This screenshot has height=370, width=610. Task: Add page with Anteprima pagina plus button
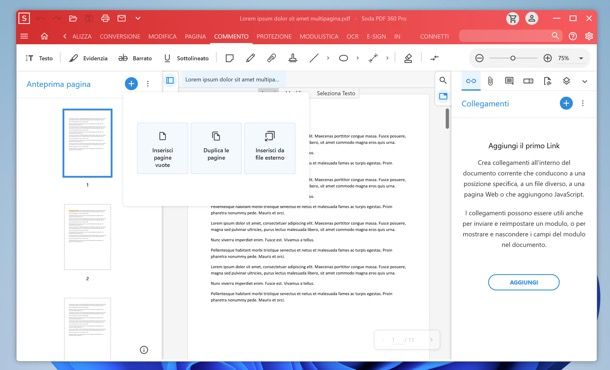(x=131, y=83)
